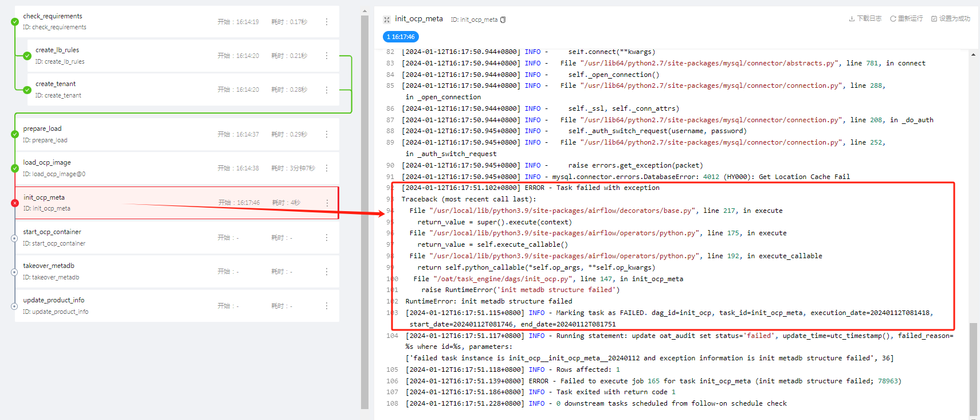Screen dimensions: 980x420
Task: Select the start_ocp_container task row
Action: (177, 238)
